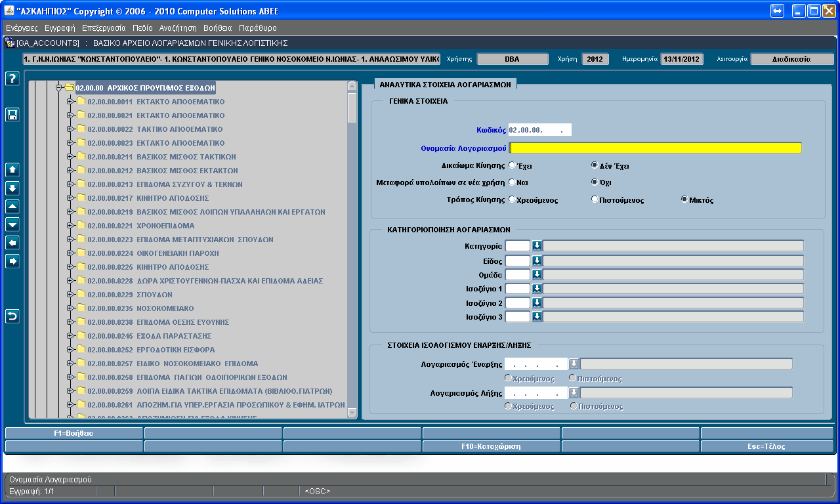The width and height of the screenshot is (840, 504).
Task: Select Χρεούμενος under Λογαριασμός Έναρξης
Action: pos(507,378)
